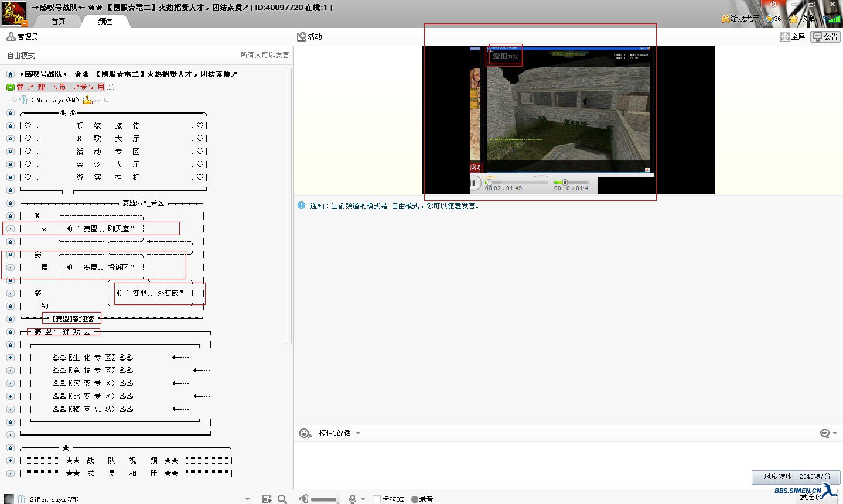The width and height of the screenshot is (843, 504).
Task: Click the lock icon beside K歌大厅
Action: click(11, 139)
